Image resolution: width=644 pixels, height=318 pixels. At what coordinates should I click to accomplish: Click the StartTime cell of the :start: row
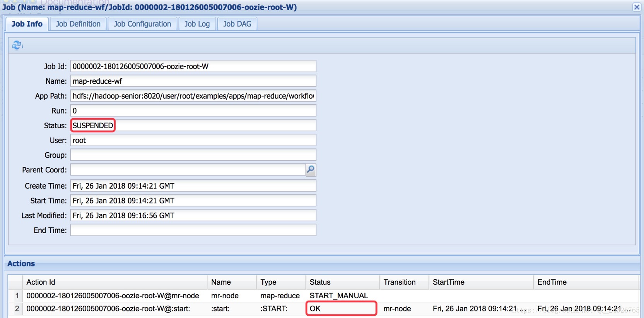tap(481, 309)
